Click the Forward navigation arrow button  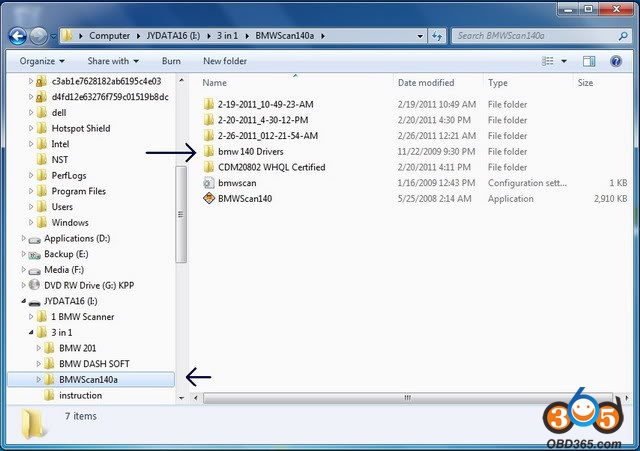point(39,36)
